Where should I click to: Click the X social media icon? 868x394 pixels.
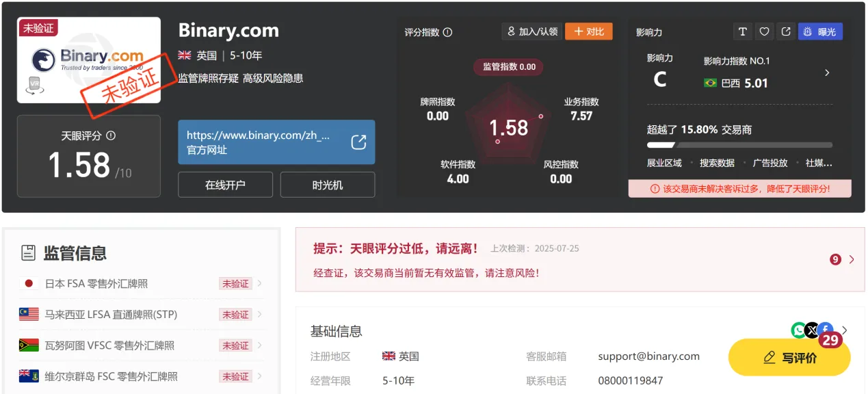pos(812,330)
